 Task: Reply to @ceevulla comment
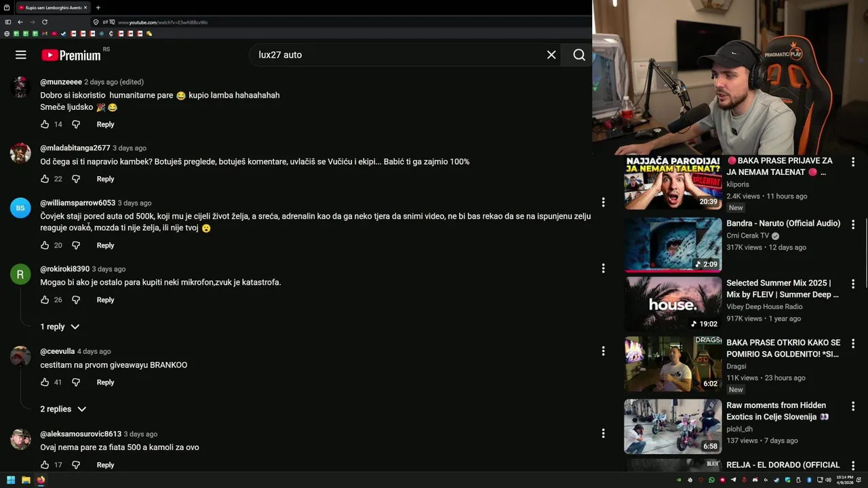pos(105,382)
